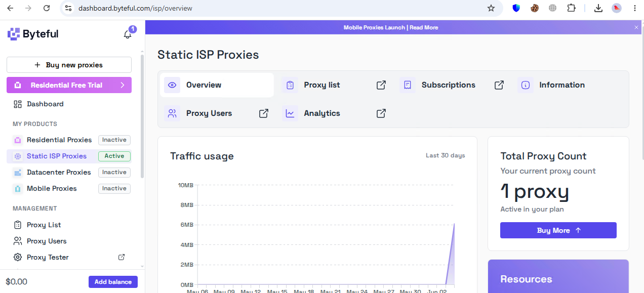
Task: Bookmark this page with the star icon
Action: [x=491, y=8]
